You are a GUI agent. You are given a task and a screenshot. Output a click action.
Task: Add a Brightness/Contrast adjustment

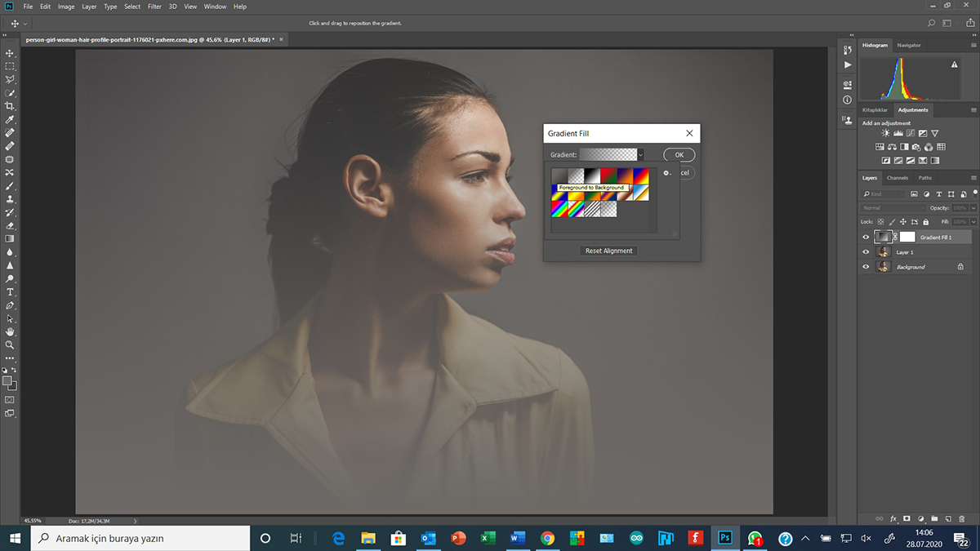pos(886,133)
